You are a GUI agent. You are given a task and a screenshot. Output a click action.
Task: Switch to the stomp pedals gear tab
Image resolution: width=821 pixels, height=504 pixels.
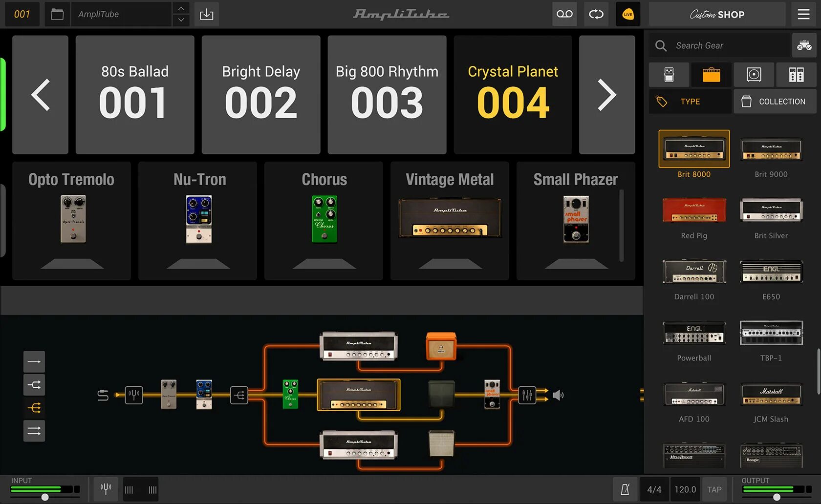click(669, 75)
